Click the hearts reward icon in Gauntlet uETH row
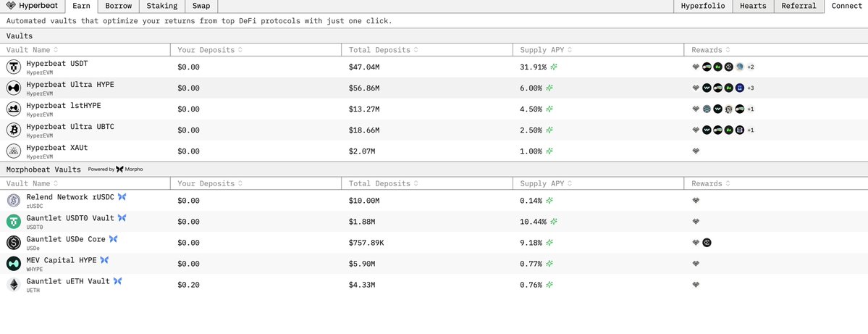This screenshot has width=868, height=334. pyautogui.click(x=696, y=285)
